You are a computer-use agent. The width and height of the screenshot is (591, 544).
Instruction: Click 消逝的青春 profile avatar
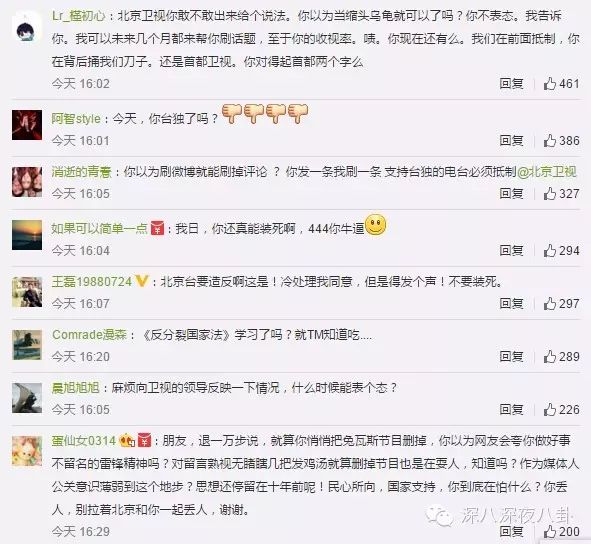tap(27, 182)
